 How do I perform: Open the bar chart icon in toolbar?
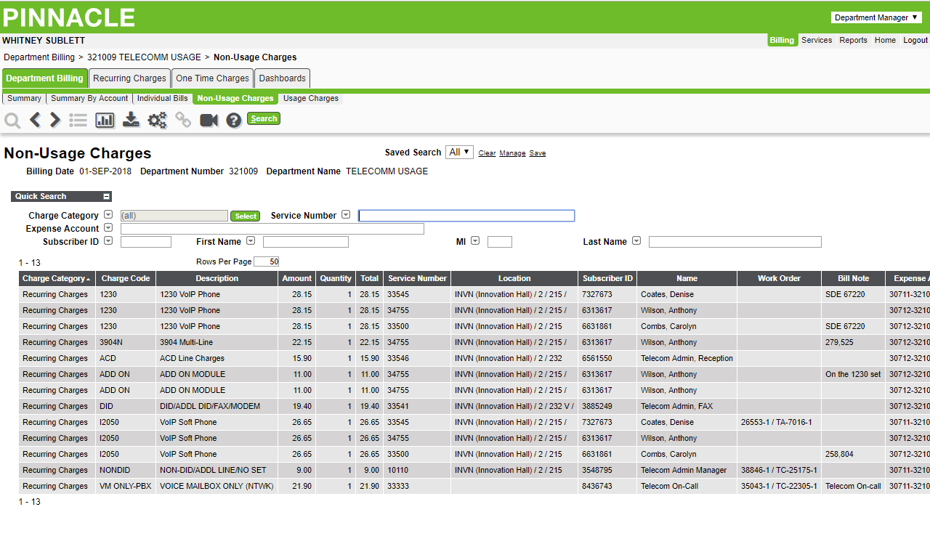coord(105,120)
